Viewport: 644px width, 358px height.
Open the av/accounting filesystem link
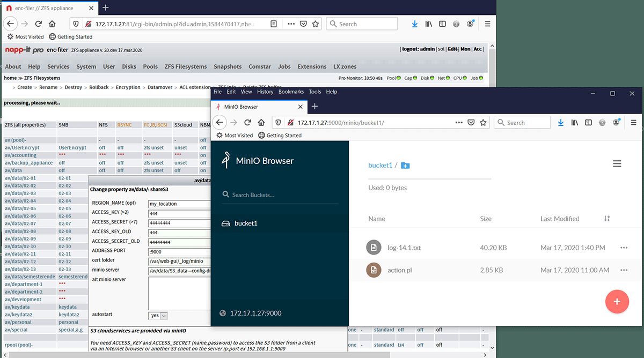pos(21,155)
